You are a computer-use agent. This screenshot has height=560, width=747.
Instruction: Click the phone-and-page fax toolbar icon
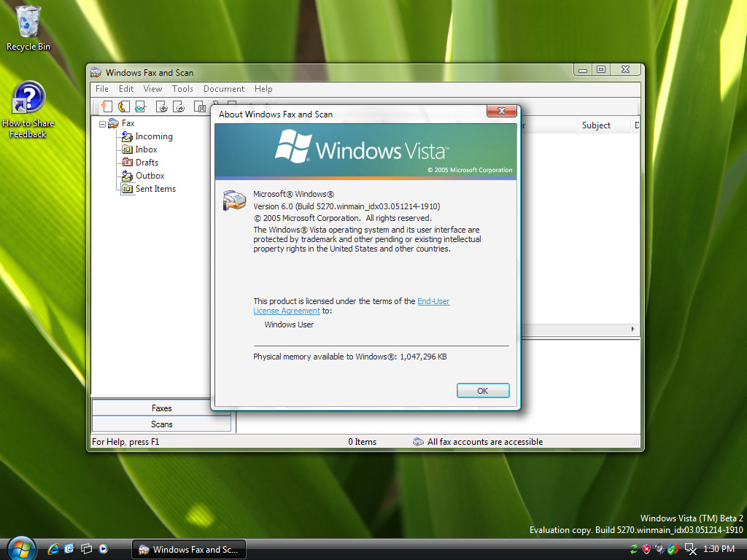124,106
